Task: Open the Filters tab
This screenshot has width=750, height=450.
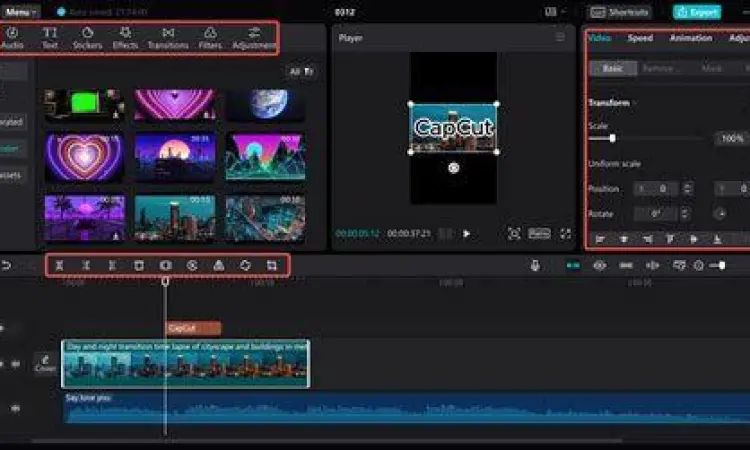Action: (210, 38)
